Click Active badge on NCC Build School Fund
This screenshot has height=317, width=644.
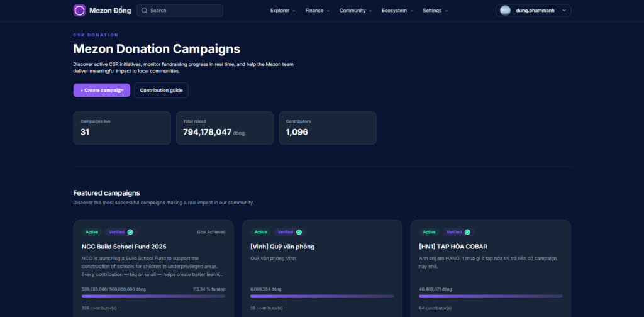[92, 232]
